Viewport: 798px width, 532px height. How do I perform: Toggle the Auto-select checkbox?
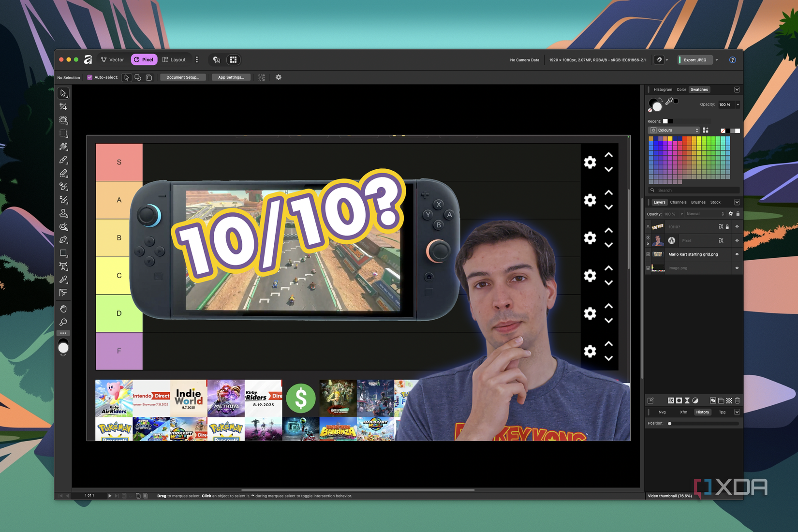[x=89, y=77]
